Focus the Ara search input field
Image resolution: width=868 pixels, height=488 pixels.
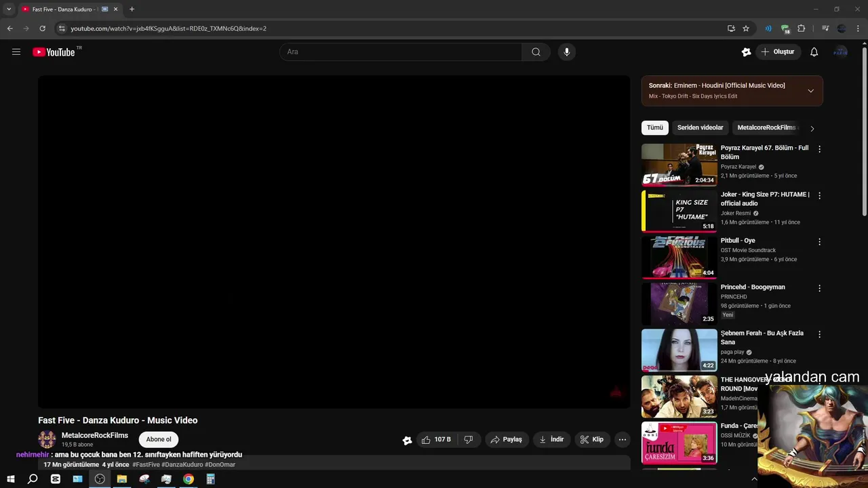[x=401, y=52]
